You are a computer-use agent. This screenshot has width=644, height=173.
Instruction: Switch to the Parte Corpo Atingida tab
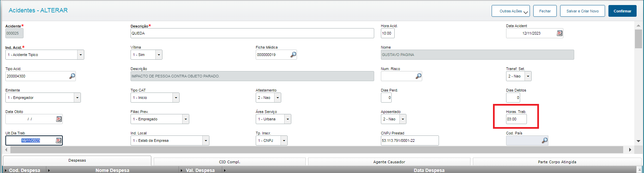point(557,162)
